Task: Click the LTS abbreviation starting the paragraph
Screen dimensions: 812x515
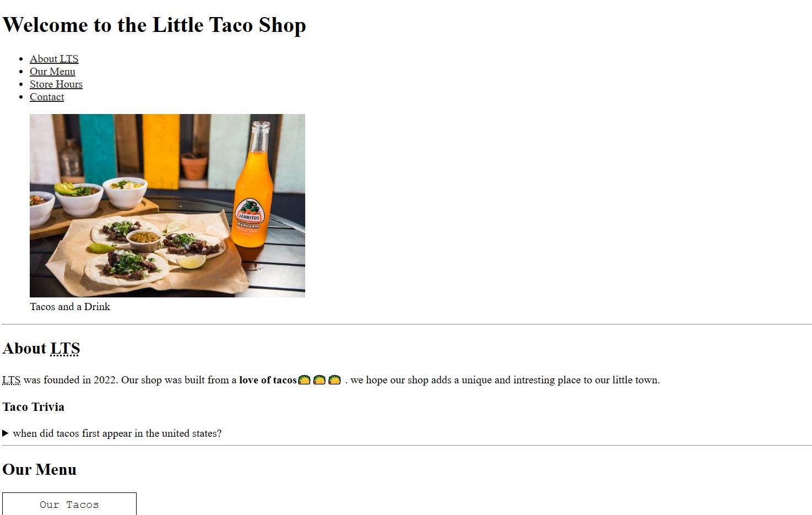Action: (x=11, y=380)
